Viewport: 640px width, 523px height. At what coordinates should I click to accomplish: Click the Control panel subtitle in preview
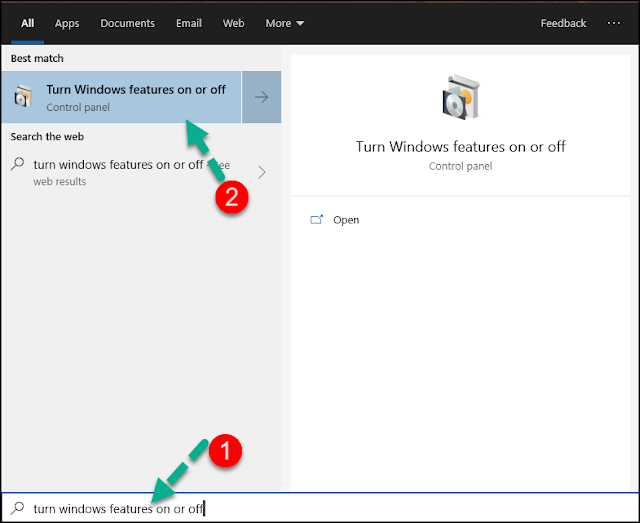(460, 166)
